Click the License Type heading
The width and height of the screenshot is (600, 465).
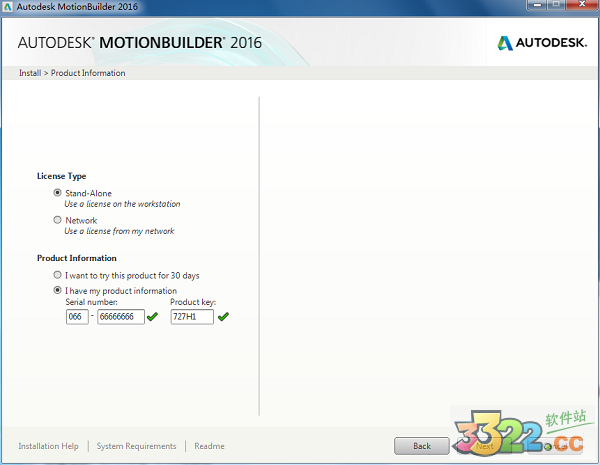(62, 176)
